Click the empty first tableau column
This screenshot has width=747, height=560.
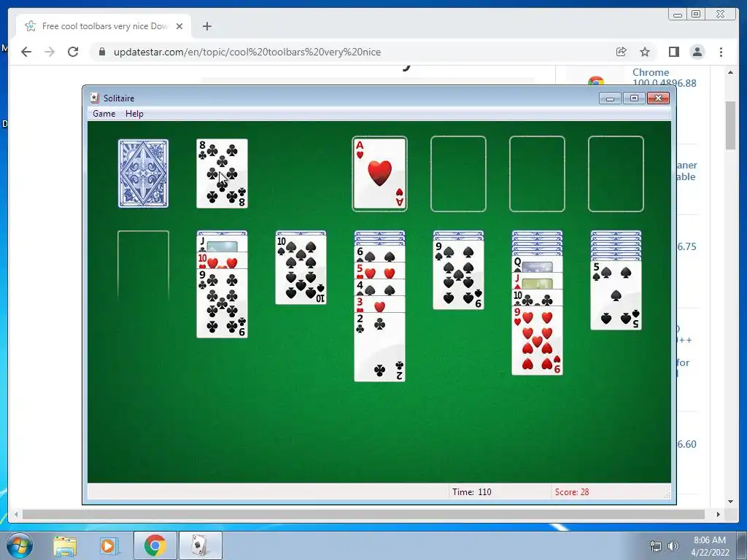[x=144, y=265]
